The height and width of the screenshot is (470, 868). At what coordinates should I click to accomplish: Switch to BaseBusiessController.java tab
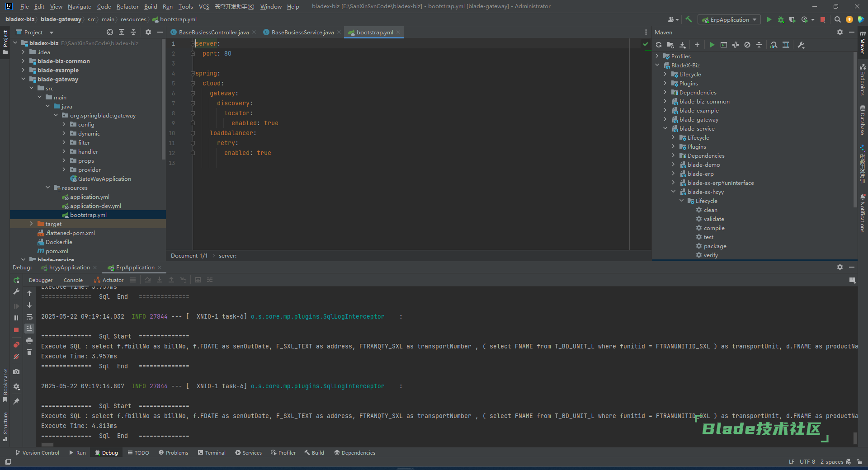tap(213, 32)
